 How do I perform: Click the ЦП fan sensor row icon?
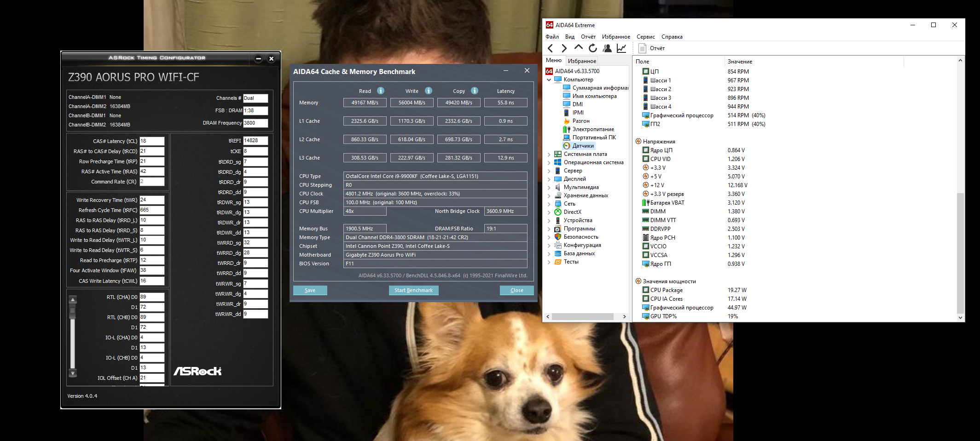click(x=646, y=72)
